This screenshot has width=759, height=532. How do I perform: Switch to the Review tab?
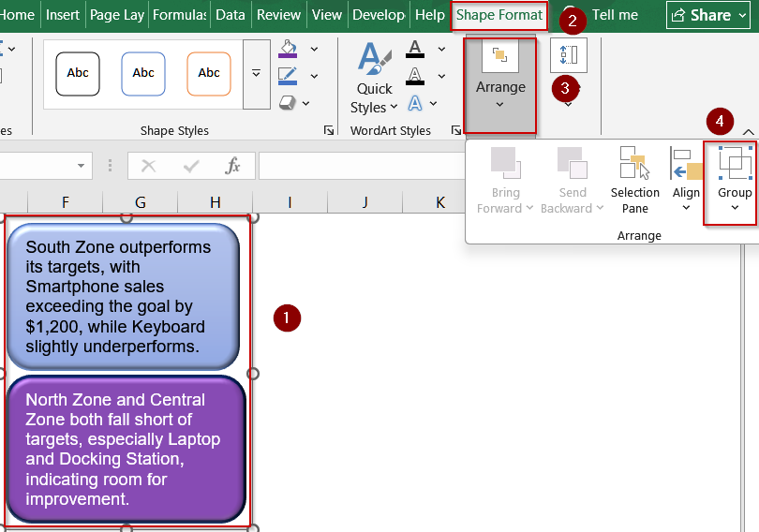278,15
